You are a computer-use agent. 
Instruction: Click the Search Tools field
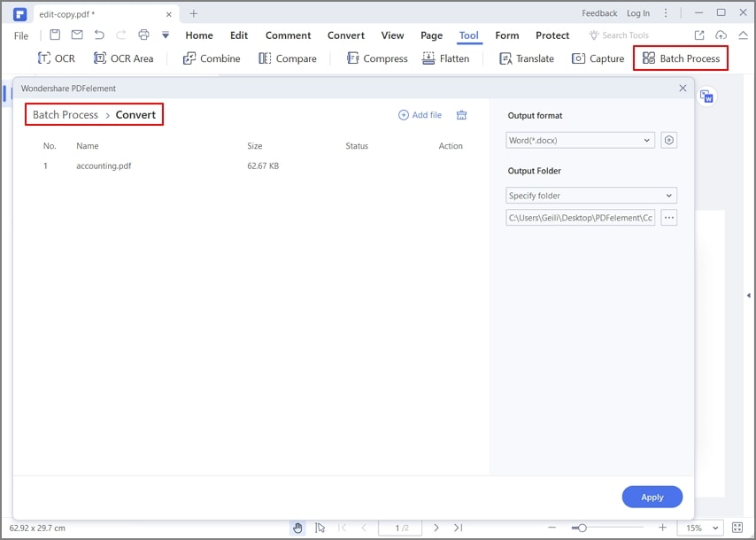point(619,35)
